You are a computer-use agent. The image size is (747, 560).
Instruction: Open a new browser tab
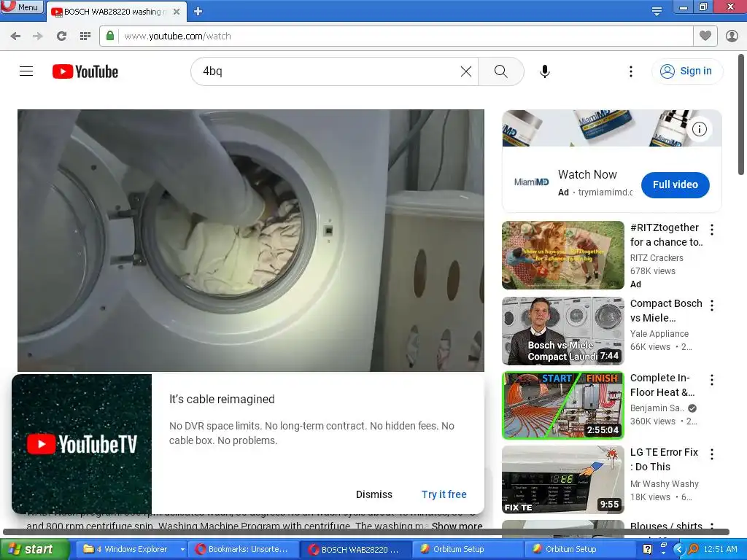[x=198, y=12]
